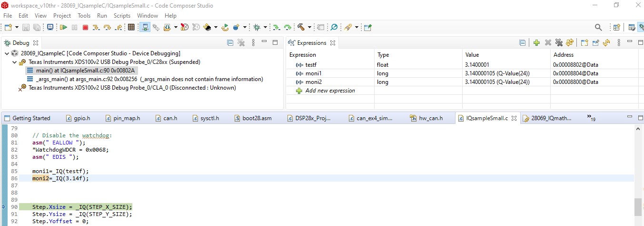Screen dimensions: 644x226
Task: Open the Debug view three-dot menu
Action: tap(253, 42)
